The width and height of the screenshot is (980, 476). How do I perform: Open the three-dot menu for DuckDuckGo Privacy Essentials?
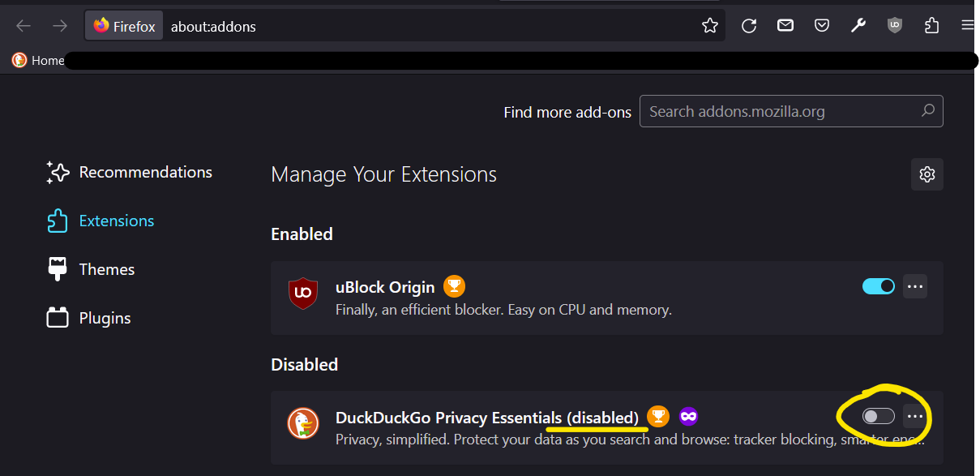(x=915, y=416)
